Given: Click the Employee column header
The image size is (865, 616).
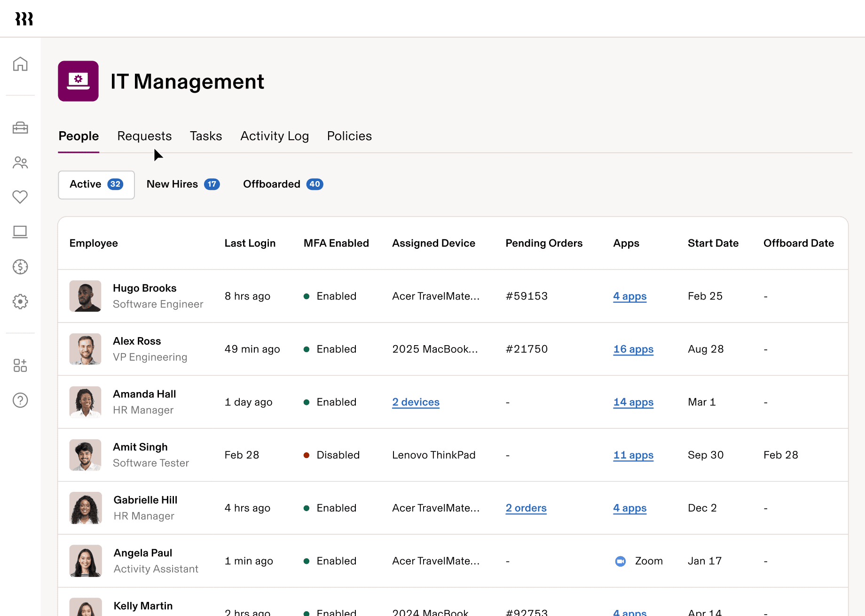Looking at the screenshot, I should tap(94, 243).
